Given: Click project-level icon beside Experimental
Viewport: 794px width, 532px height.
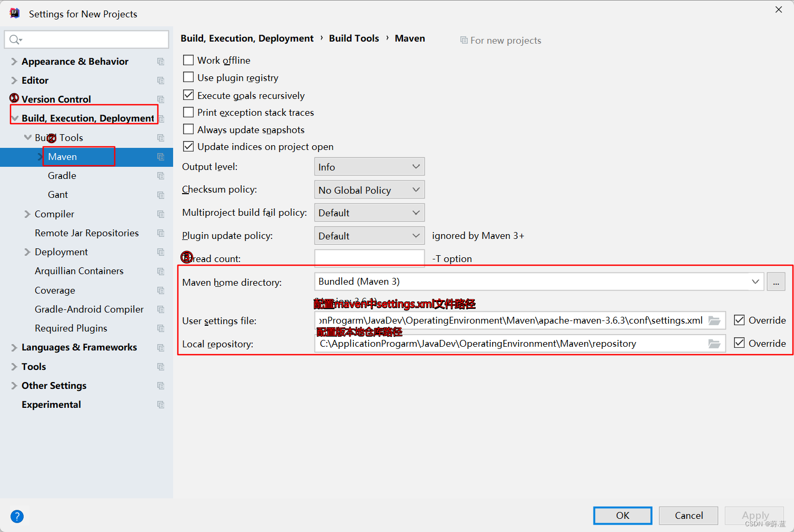Looking at the screenshot, I should click(161, 405).
